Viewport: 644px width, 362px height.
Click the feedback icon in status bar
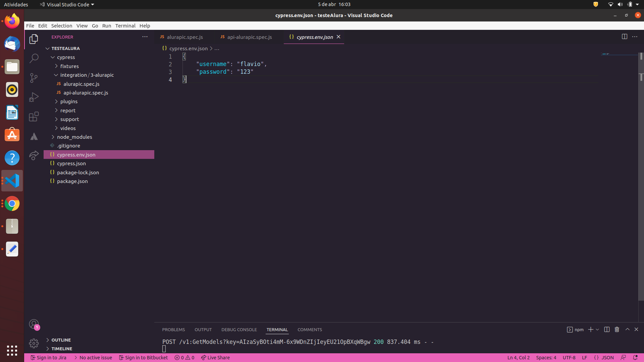pos(623,358)
